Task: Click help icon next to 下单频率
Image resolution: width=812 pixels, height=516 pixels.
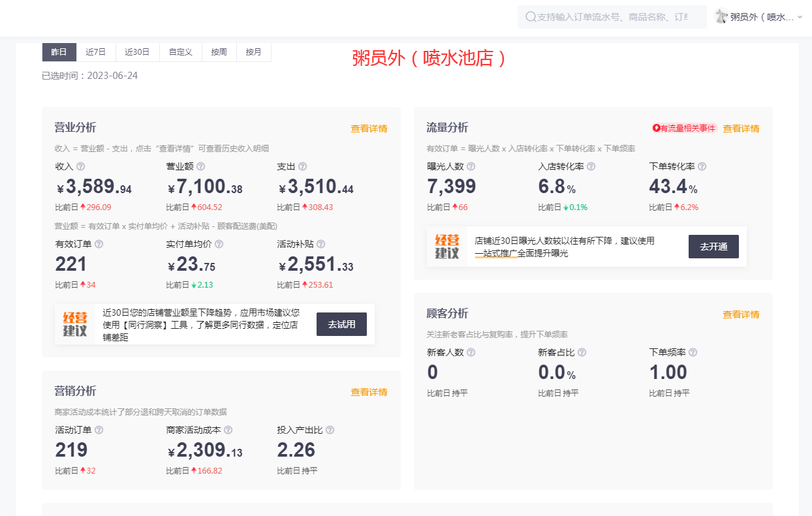Action: [693, 352]
